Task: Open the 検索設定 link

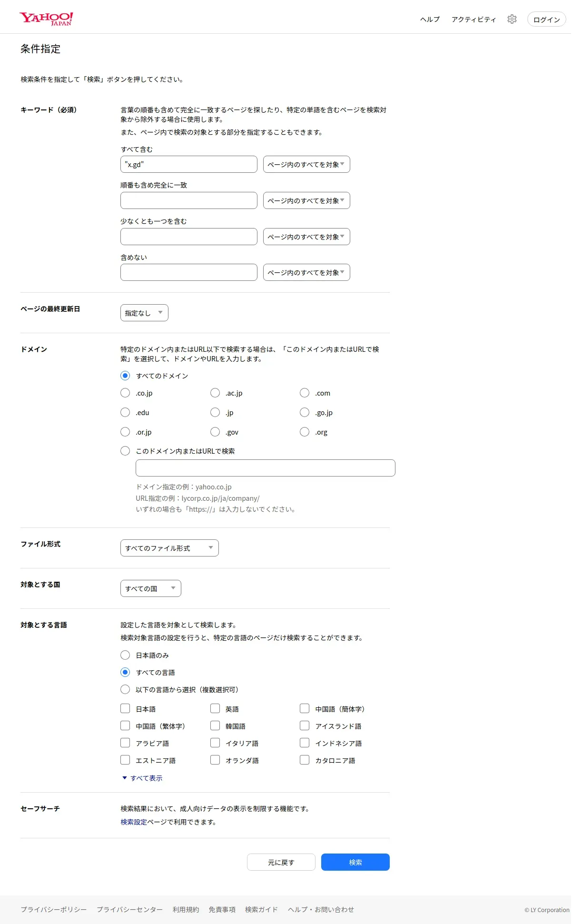Action: (134, 822)
